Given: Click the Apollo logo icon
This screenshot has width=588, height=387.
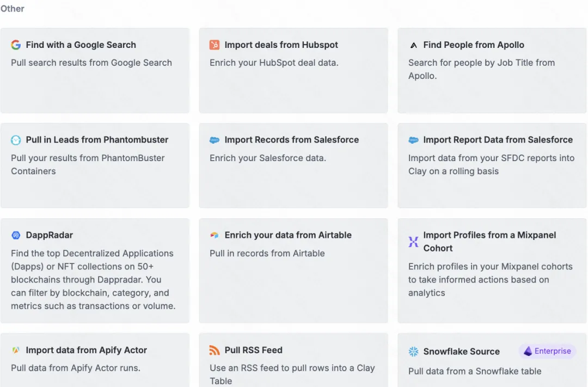Looking at the screenshot, I should (413, 45).
